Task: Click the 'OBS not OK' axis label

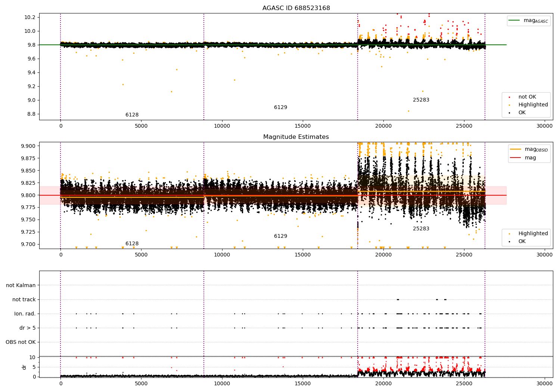Action: tap(21, 342)
